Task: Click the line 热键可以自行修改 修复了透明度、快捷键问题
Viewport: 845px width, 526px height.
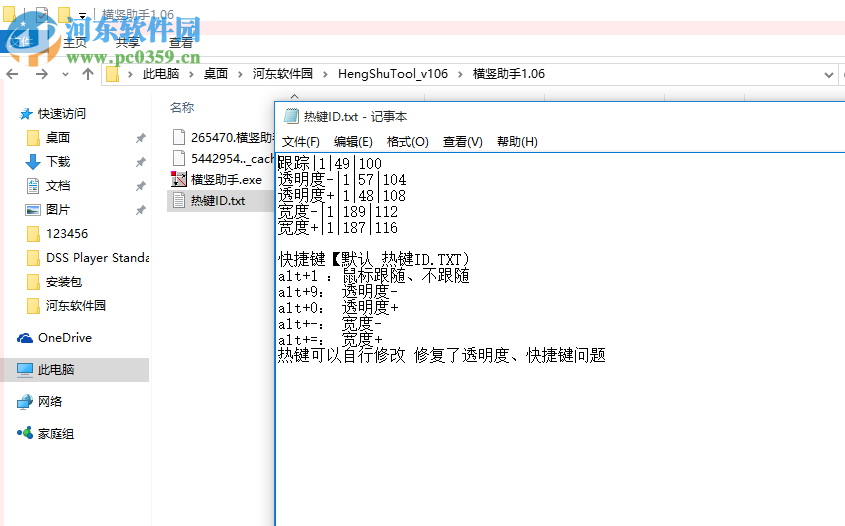Action: (x=442, y=356)
